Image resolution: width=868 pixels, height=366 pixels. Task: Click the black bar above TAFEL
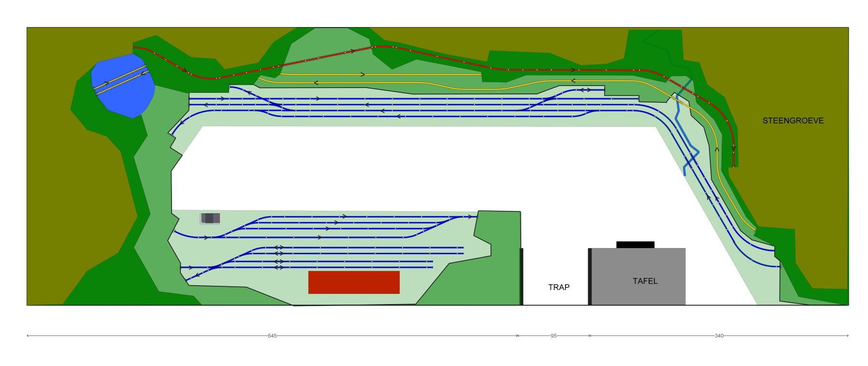coord(636,245)
